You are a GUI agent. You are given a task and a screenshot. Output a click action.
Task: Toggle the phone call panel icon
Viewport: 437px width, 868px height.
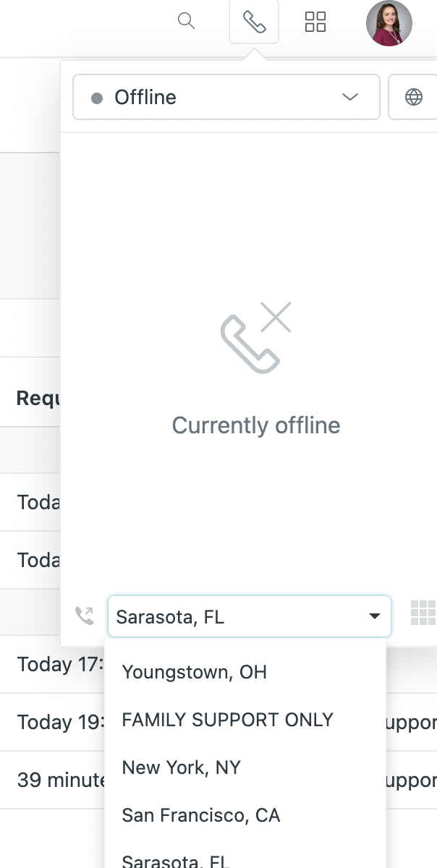coord(254,22)
